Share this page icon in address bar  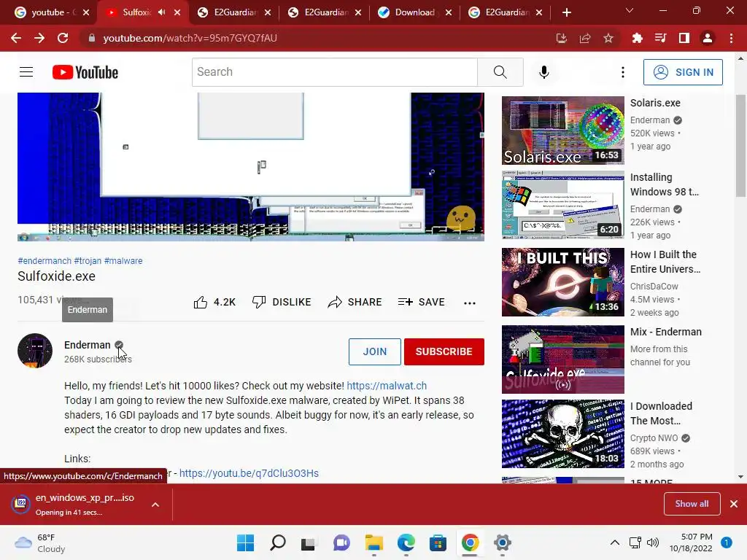point(585,38)
